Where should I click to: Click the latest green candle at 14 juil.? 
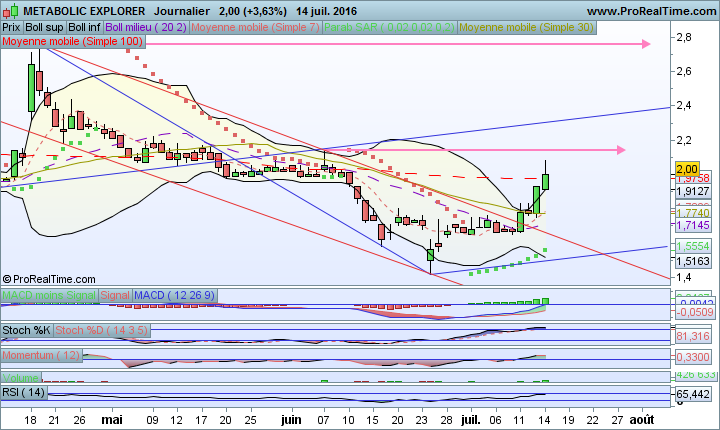coord(546,181)
